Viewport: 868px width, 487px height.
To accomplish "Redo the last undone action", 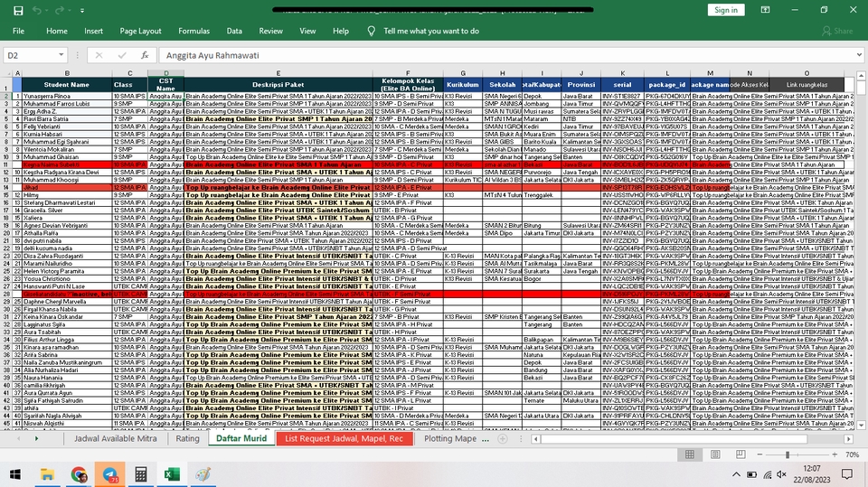I will [x=59, y=11].
